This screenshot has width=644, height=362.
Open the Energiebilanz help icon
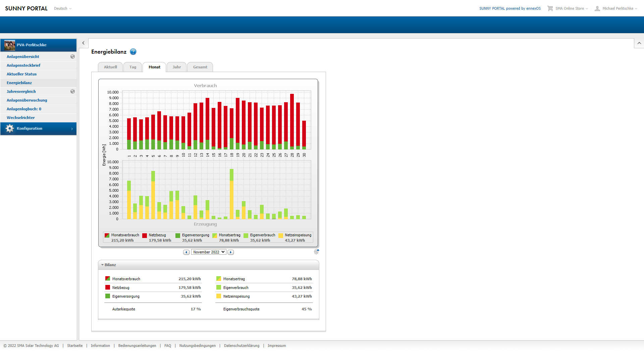(133, 52)
